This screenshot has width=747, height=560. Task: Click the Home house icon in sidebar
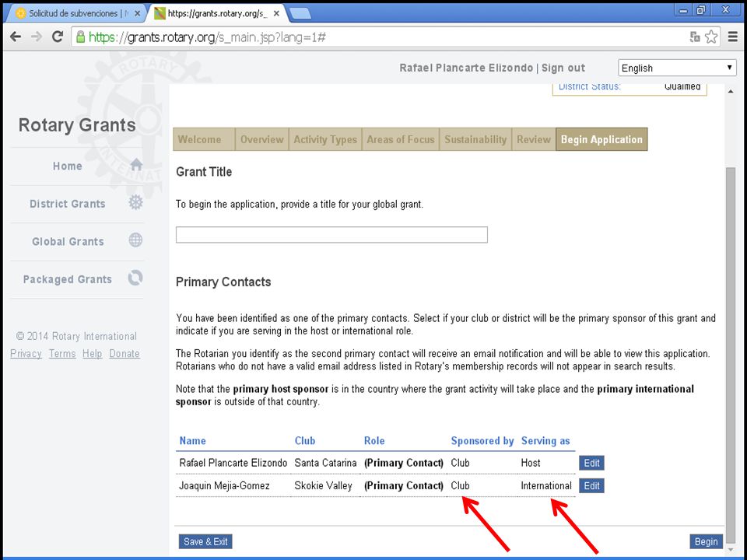pos(136,165)
